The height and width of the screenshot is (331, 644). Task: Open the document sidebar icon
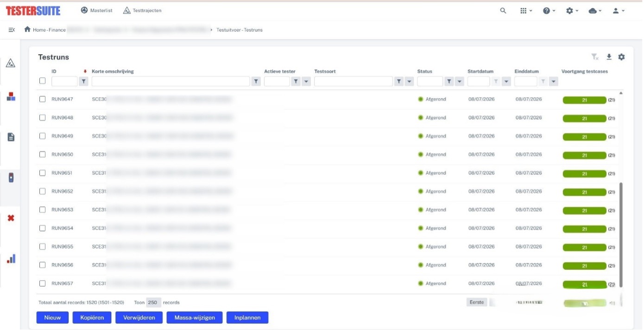(11, 137)
